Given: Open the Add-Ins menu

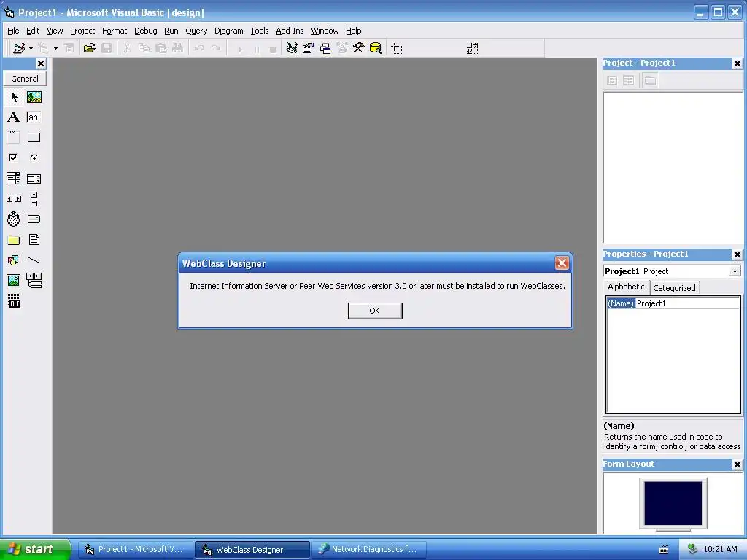Looking at the screenshot, I should click(290, 31).
